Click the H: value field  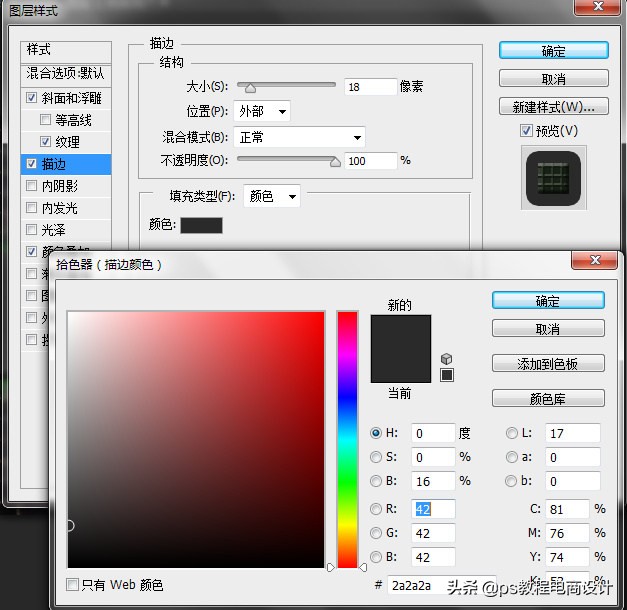click(433, 433)
